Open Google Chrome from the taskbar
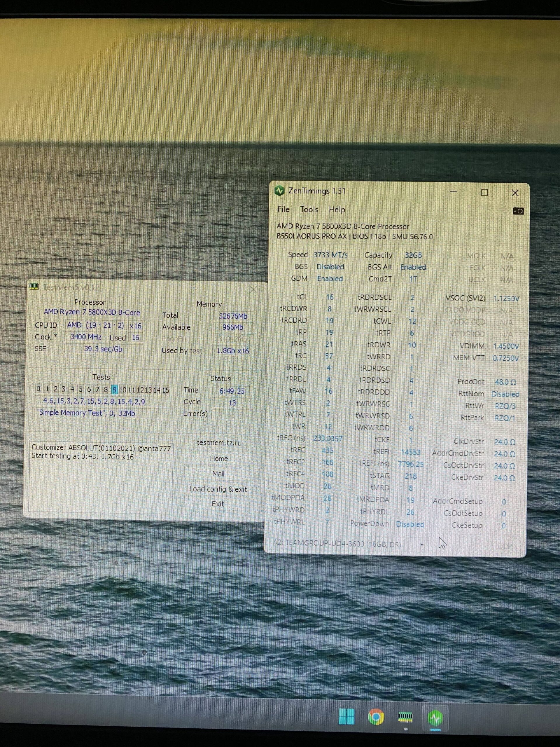Viewport: 560px width, 747px height. 376,717
